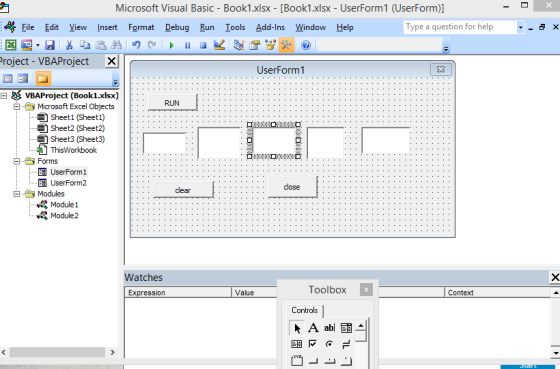Select the Frame control in the Toolbox

coord(297,360)
